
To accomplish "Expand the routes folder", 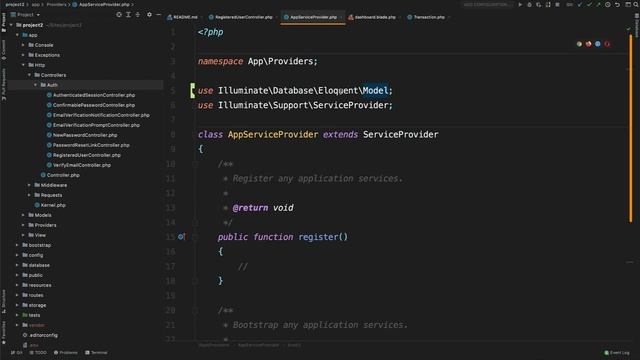I will [17, 295].
